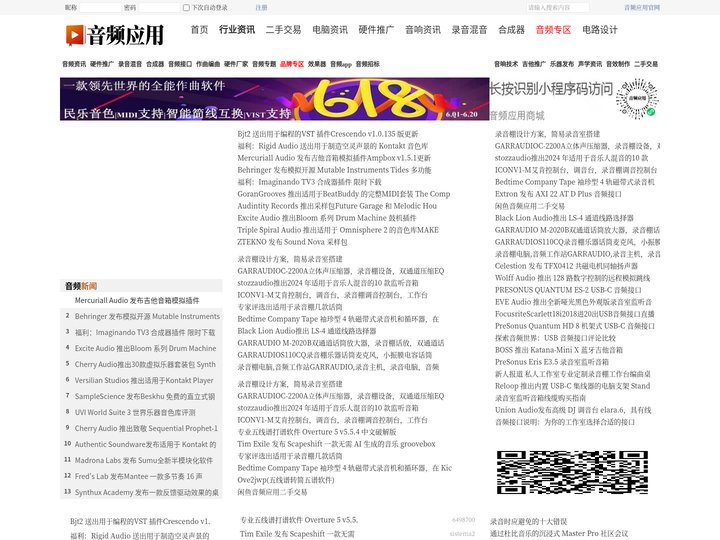Select 硬件厂家 in the sub-navigation
The width and height of the screenshot is (720, 540).
click(x=236, y=64)
